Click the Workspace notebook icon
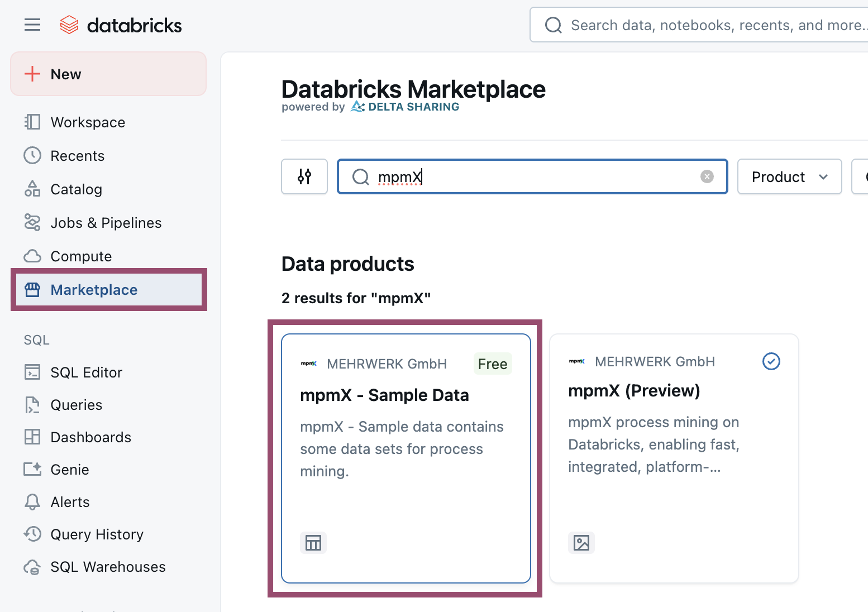 click(x=32, y=122)
